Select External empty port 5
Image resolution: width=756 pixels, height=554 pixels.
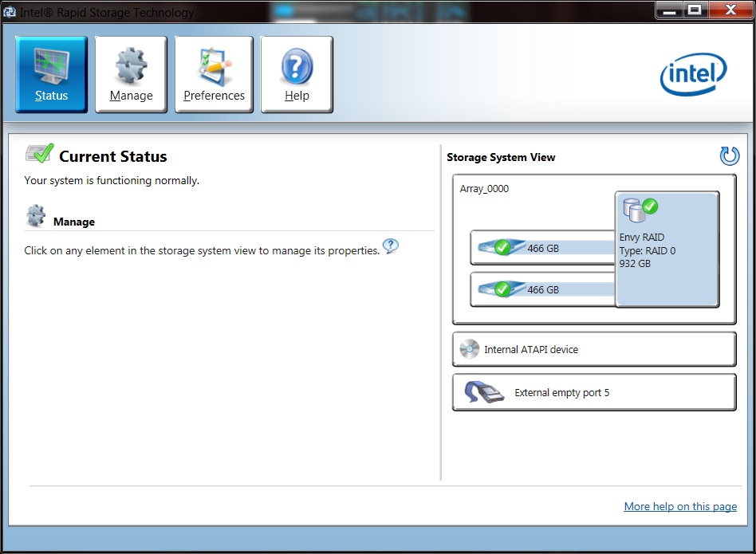(594, 393)
